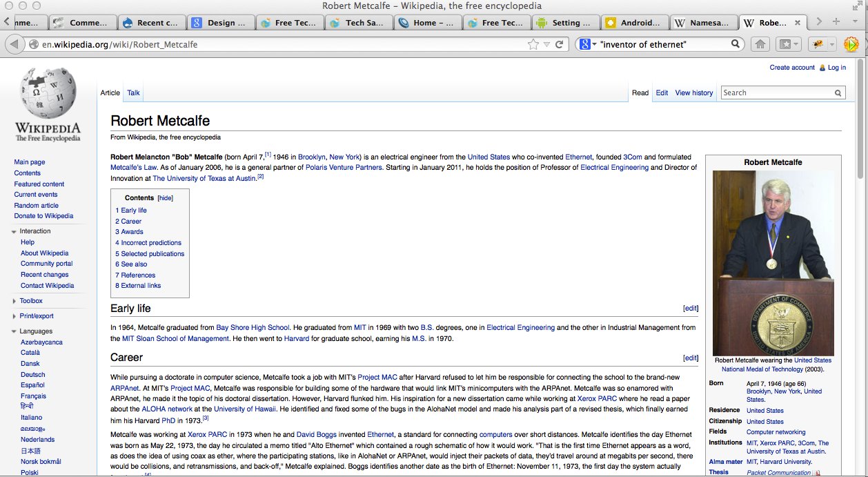Switch to the Android... tab
The height and width of the screenshot is (477, 868).
click(x=635, y=23)
